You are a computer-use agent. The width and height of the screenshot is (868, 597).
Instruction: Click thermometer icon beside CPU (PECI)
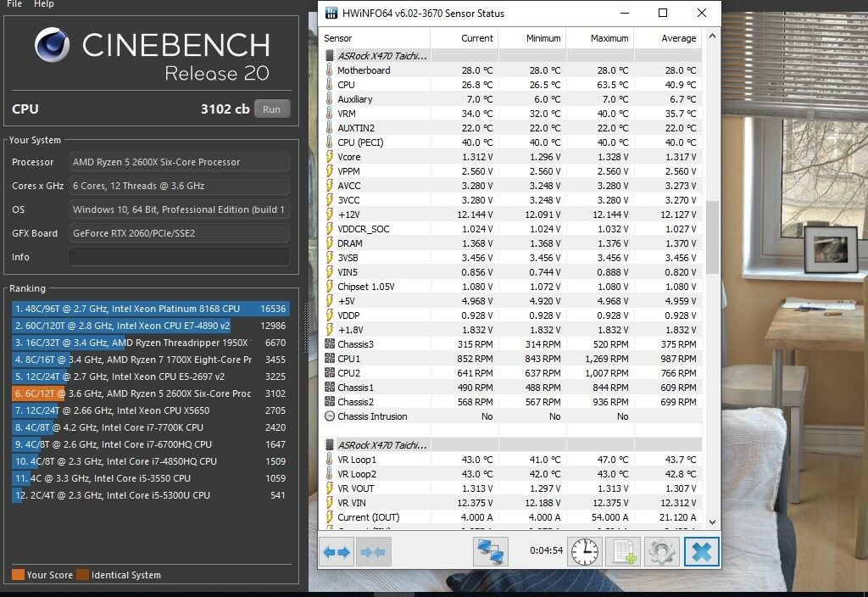(x=330, y=142)
